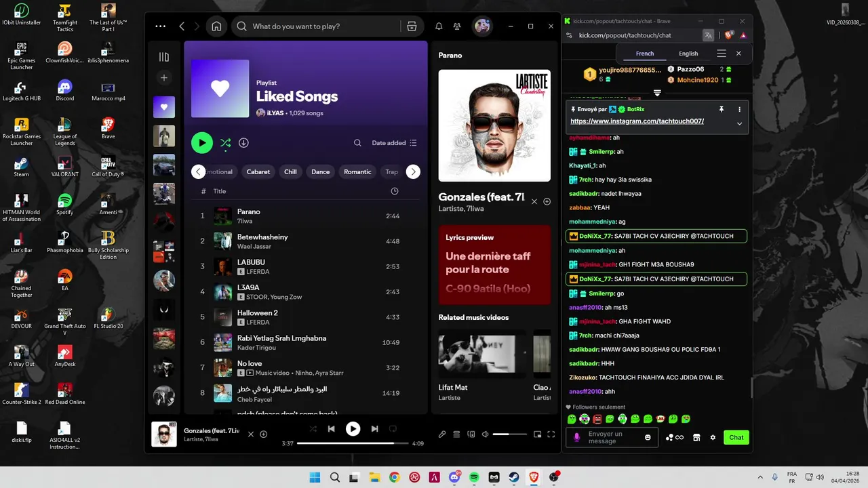
Task: Show more genre filters with right arrow
Action: click(413, 171)
